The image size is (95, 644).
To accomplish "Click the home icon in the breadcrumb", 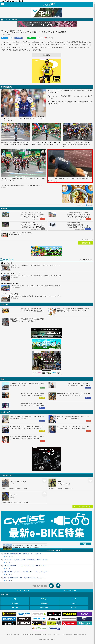I will 2,20.
